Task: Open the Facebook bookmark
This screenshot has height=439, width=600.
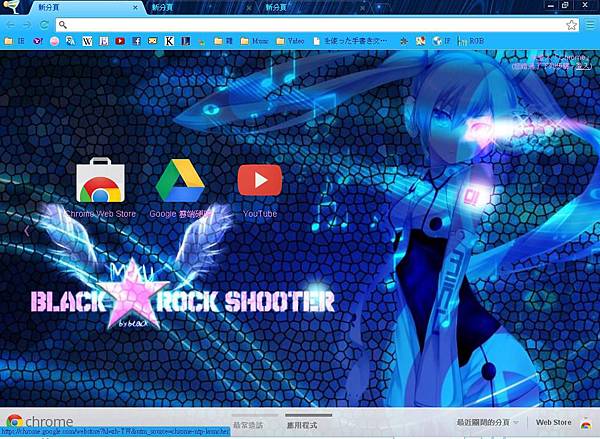Action: click(137, 41)
